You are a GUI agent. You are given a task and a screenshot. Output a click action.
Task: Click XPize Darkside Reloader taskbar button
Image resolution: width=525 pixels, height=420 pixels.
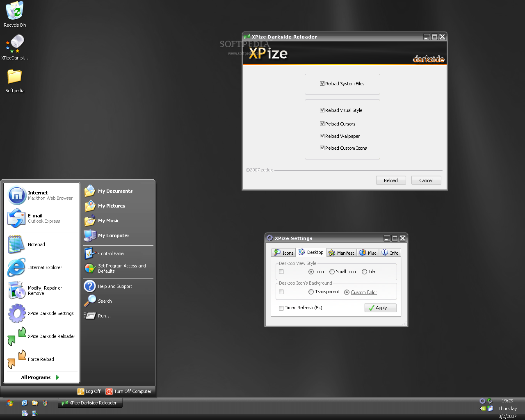click(x=90, y=403)
